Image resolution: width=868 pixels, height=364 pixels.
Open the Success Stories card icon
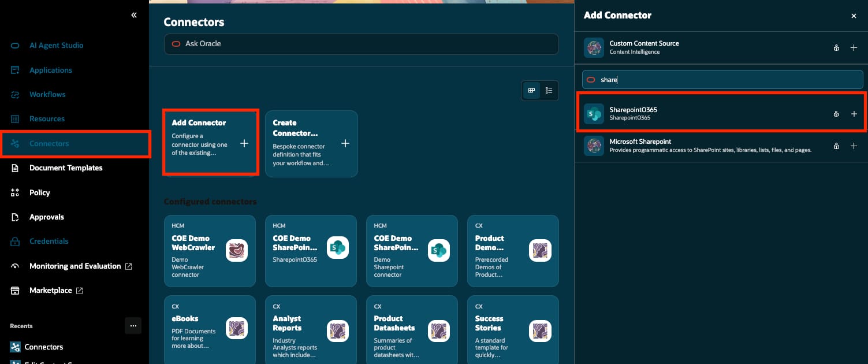coord(540,330)
